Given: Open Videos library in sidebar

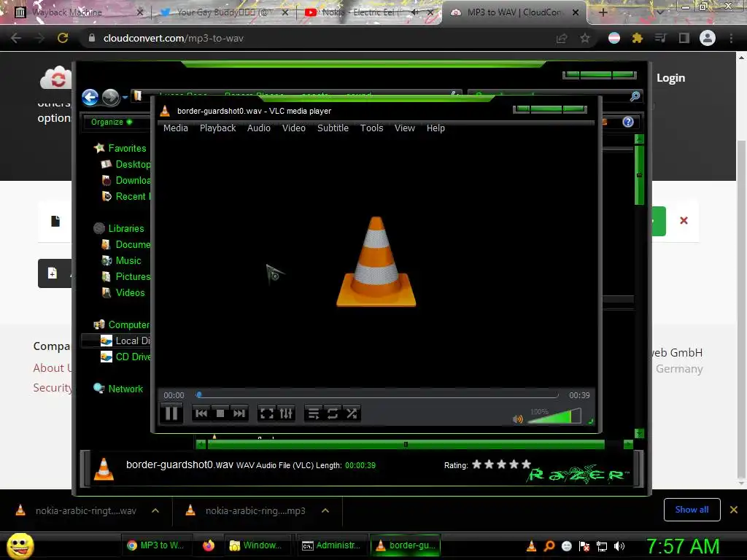Looking at the screenshot, I should pyautogui.click(x=123, y=292).
